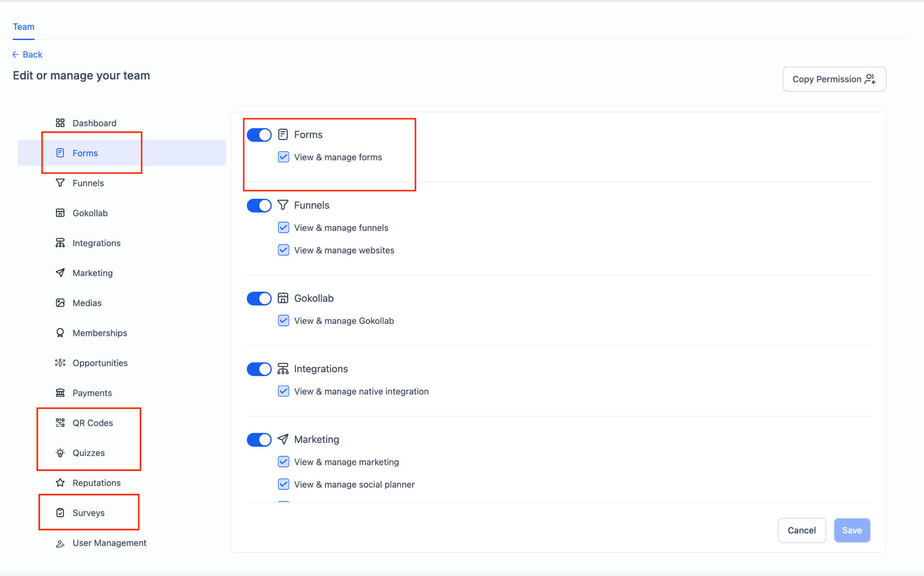
Task: Open the Dashboard grid icon in sidebar
Action: click(60, 123)
